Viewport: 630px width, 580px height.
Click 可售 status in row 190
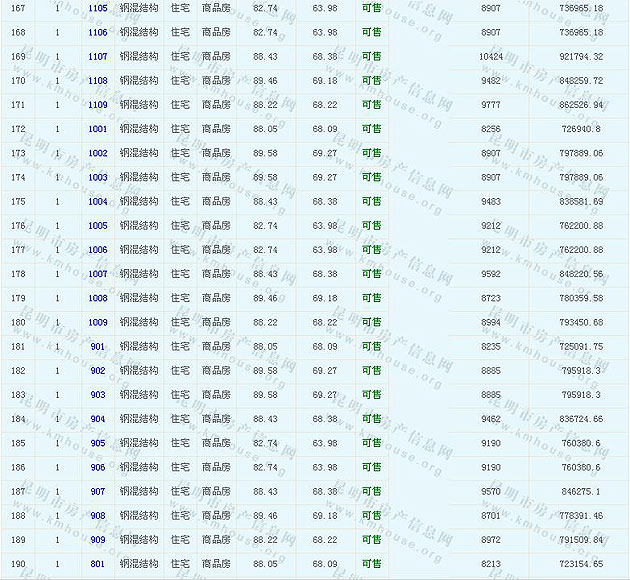click(x=371, y=564)
